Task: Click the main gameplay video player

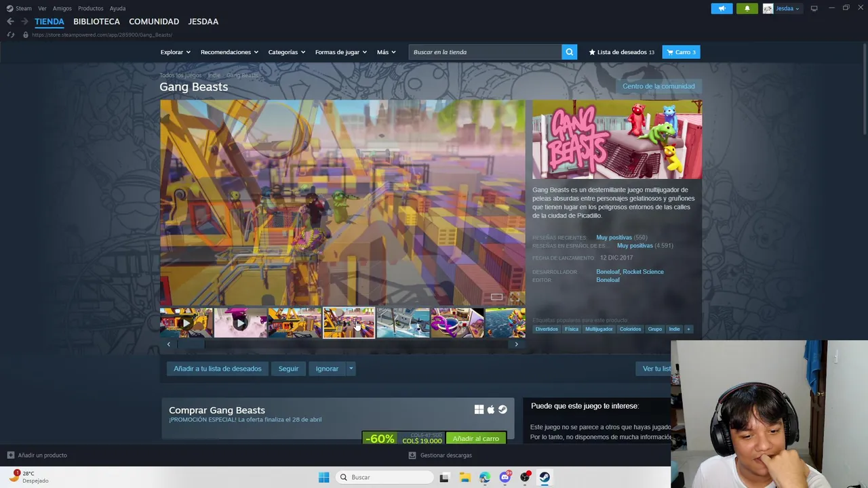Action: pos(342,203)
